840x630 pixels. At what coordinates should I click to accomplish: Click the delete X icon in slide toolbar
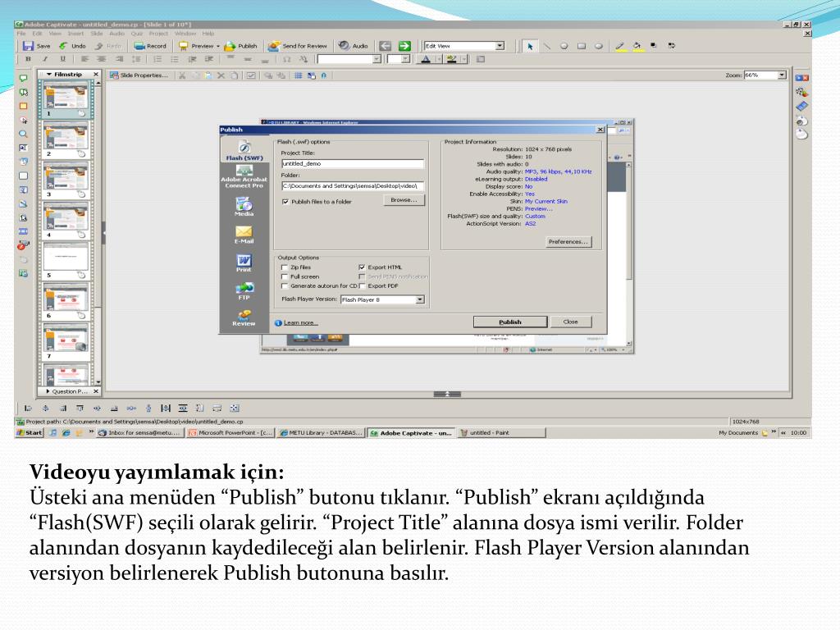point(221,75)
